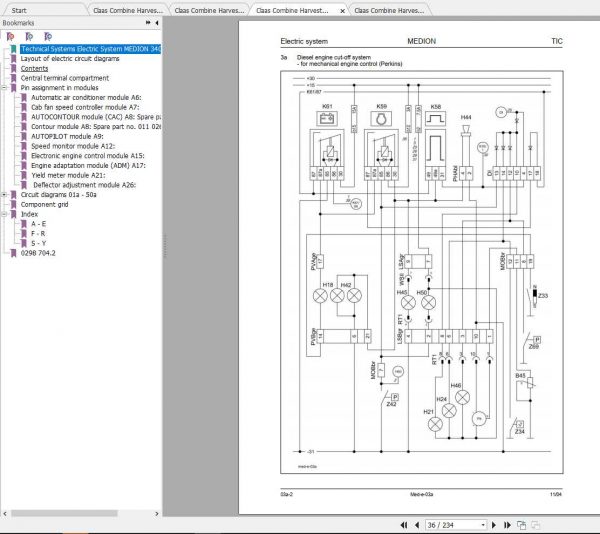The image size is (600, 534).
Task: Close the active Claas Combine Harvest tab
Action: (342, 11)
